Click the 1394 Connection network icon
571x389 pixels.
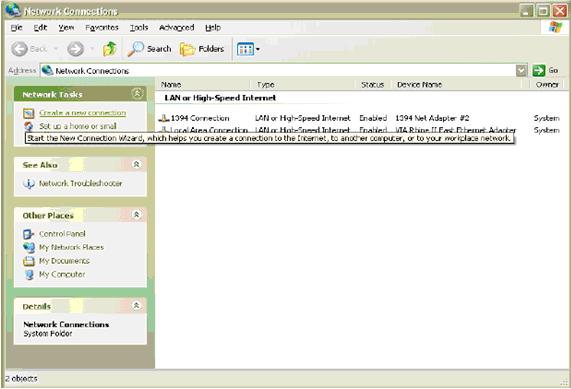[164, 118]
